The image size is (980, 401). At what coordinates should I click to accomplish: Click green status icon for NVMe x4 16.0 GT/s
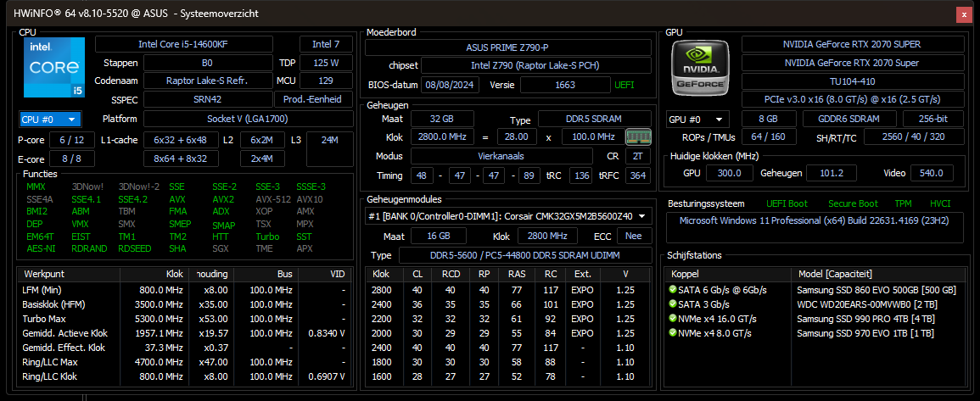[x=673, y=319]
